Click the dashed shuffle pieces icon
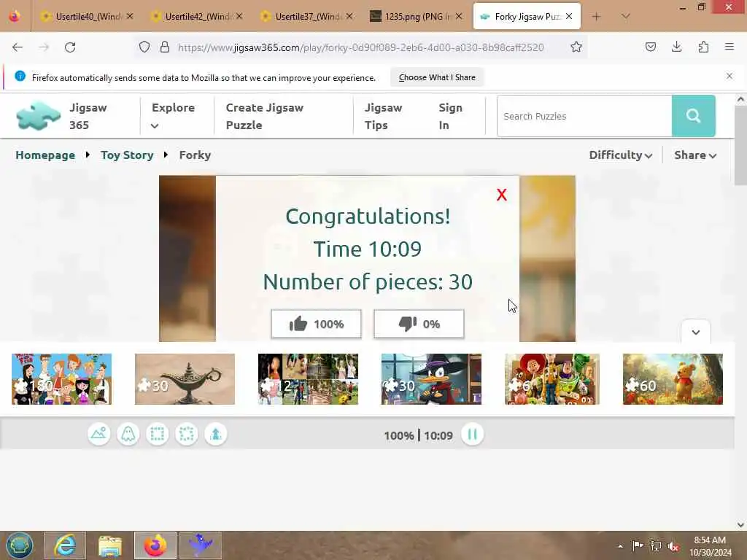Image resolution: width=747 pixels, height=560 pixels. click(186, 435)
